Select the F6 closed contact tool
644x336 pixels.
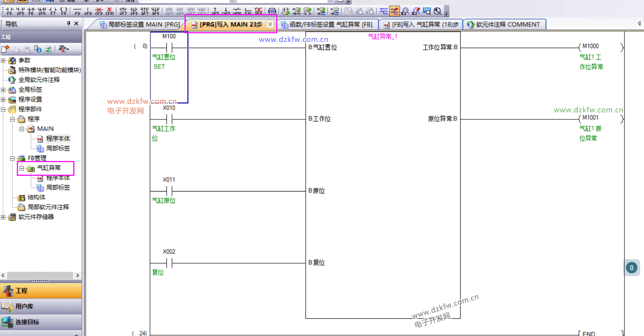tap(31, 11)
